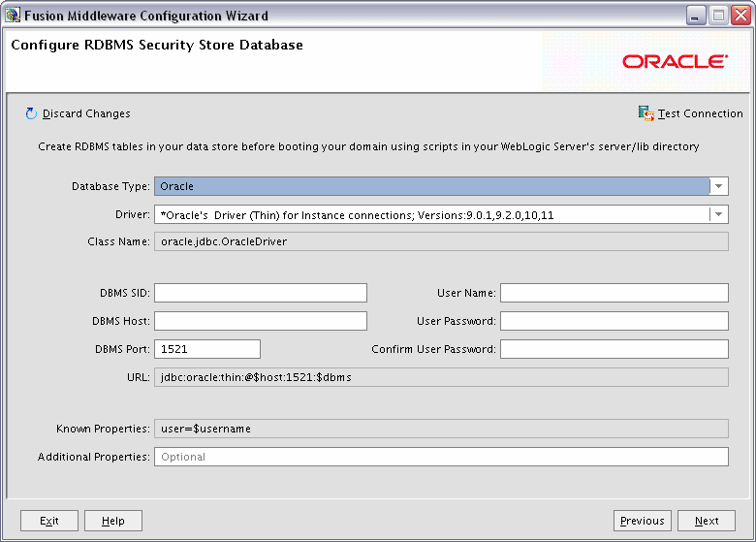This screenshot has width=756, height=542.
Task: Click the "Known Properties:" label
Action: click(103, 429)
